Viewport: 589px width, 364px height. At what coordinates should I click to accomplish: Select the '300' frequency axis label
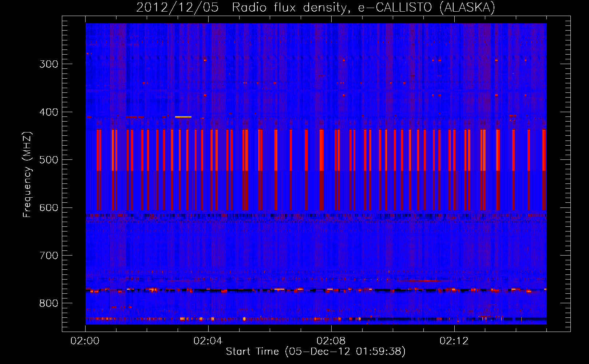(x=49, y=64)
